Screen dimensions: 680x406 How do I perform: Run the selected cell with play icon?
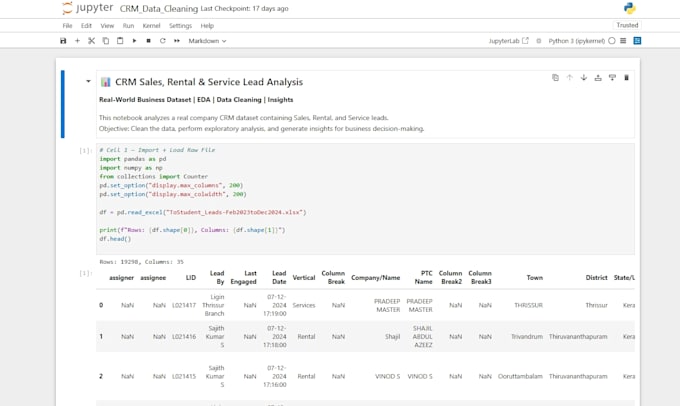pyautogui.click(x=134, y=41)
